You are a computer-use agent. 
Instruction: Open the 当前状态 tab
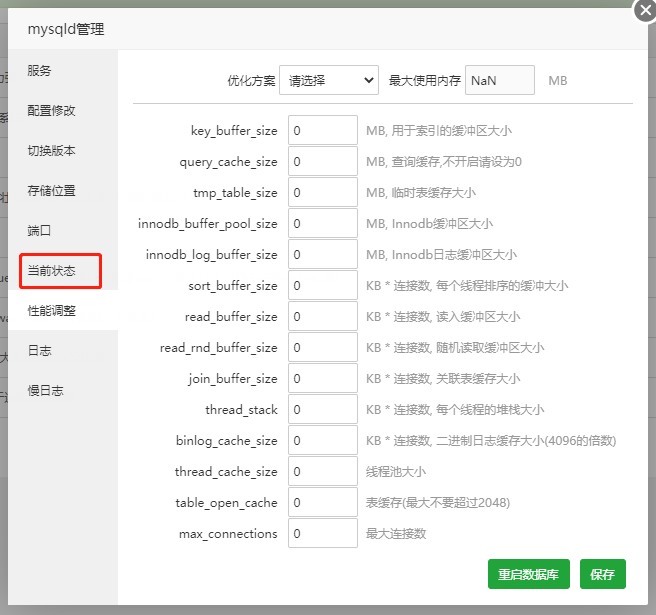coord(63,271)
